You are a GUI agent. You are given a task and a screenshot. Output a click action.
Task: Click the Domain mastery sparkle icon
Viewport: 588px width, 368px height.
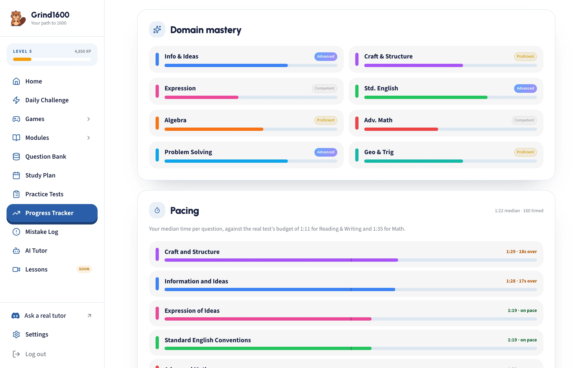click(157, 29)
